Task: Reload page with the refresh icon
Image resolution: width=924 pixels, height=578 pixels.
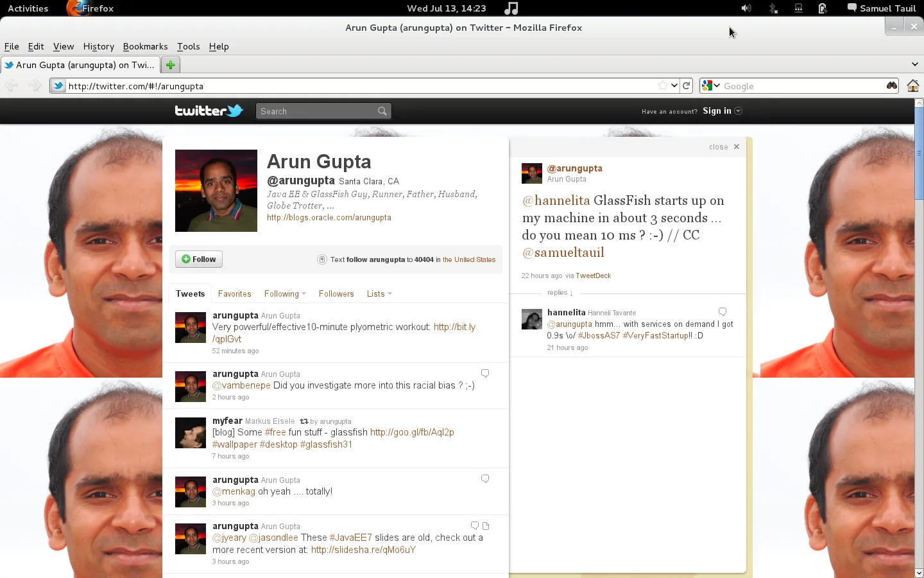Action: (687, 86)
